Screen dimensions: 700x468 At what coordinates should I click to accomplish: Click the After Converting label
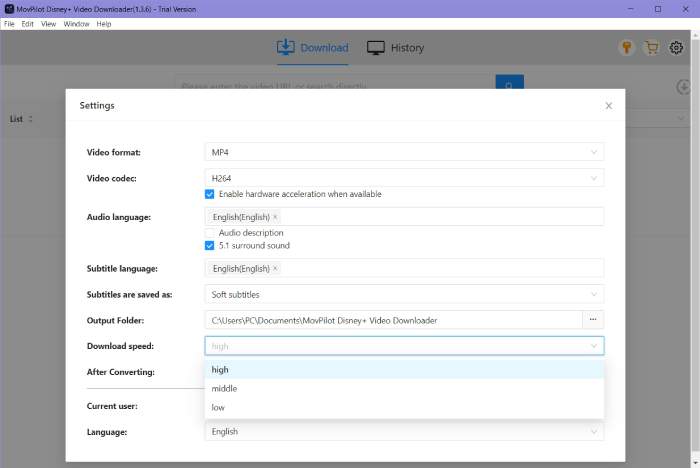pyautogui.click(x=121, y=372)
